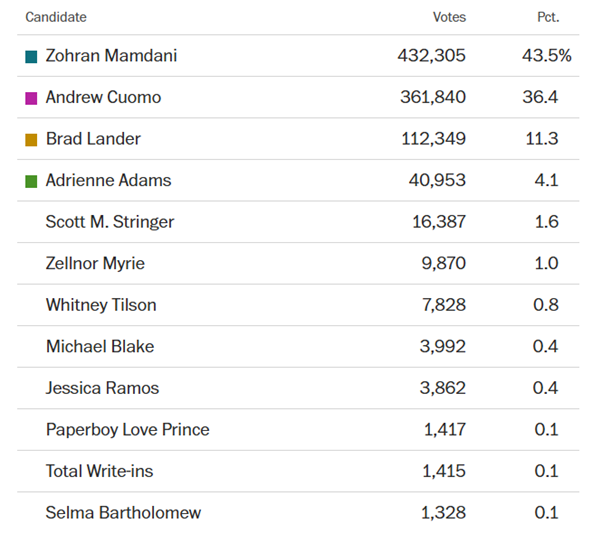
Task: Click Jessica Ramos in the results table
Action: point(102,388)
